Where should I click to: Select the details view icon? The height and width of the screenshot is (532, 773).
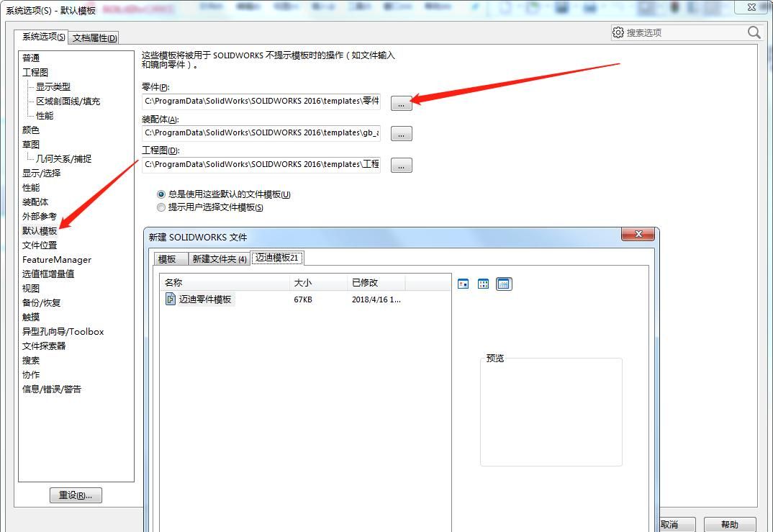504,284
